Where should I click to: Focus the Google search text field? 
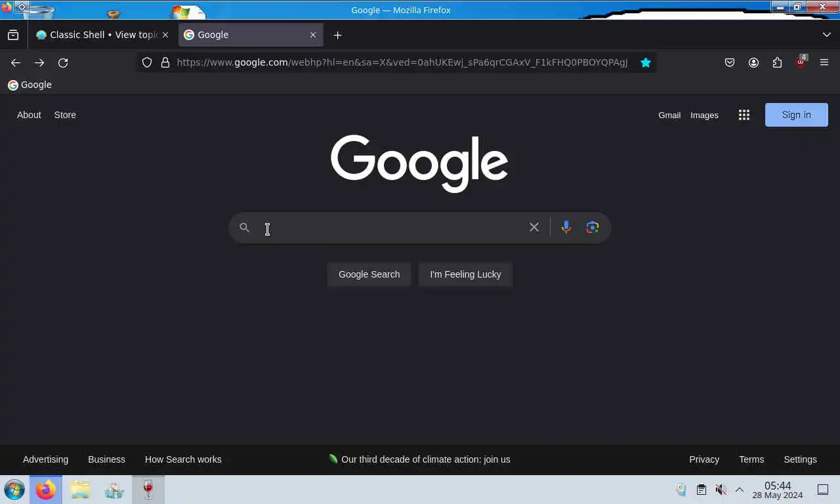tap(390, 228)
